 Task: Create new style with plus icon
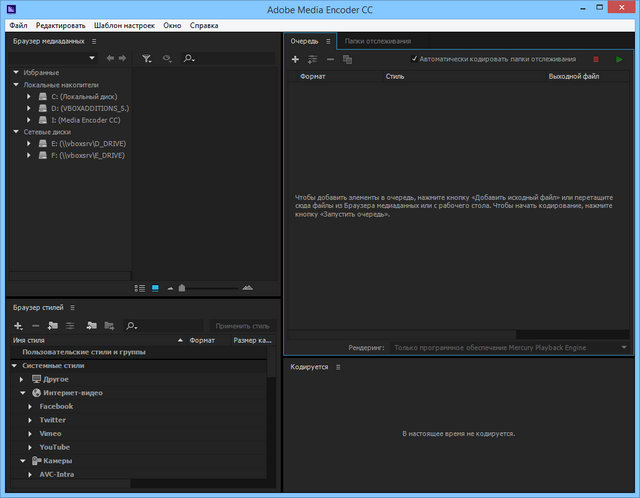pos(18,326)
